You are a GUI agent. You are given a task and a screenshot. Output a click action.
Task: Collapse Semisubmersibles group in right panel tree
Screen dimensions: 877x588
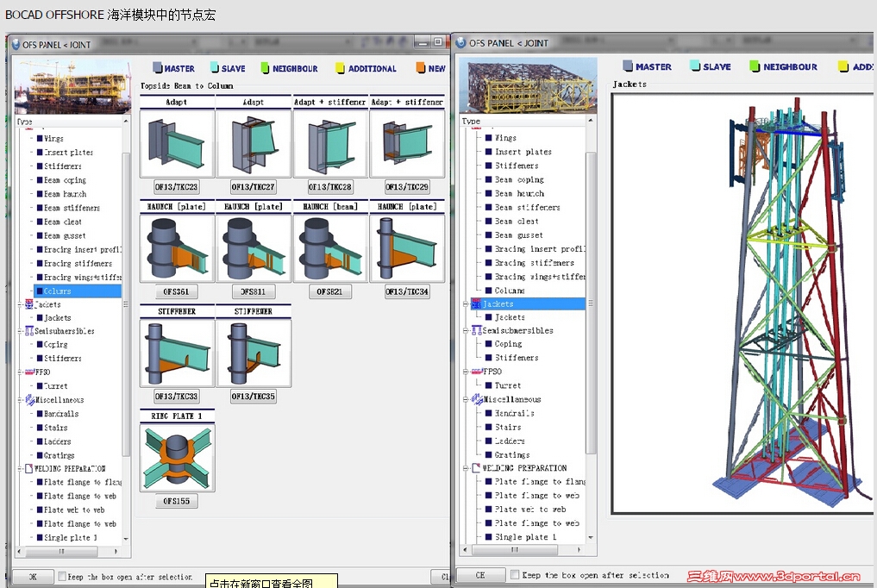466,330
